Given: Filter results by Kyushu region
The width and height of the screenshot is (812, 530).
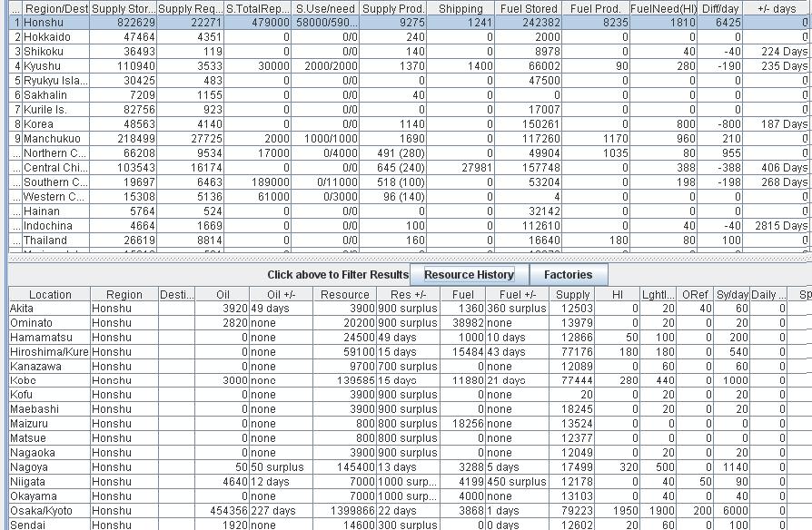Looking at the screenshot, I should pos(409,65).
